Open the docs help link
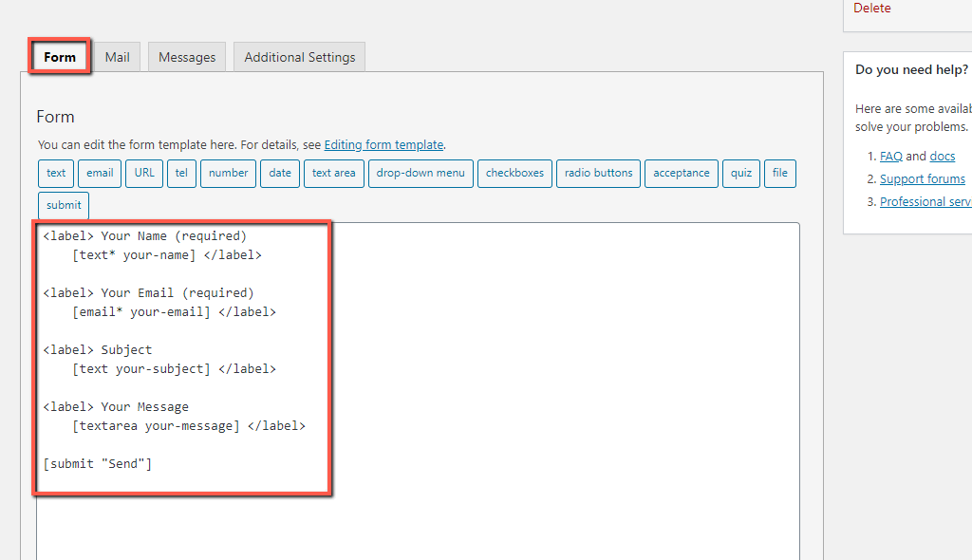 [943, 157]
